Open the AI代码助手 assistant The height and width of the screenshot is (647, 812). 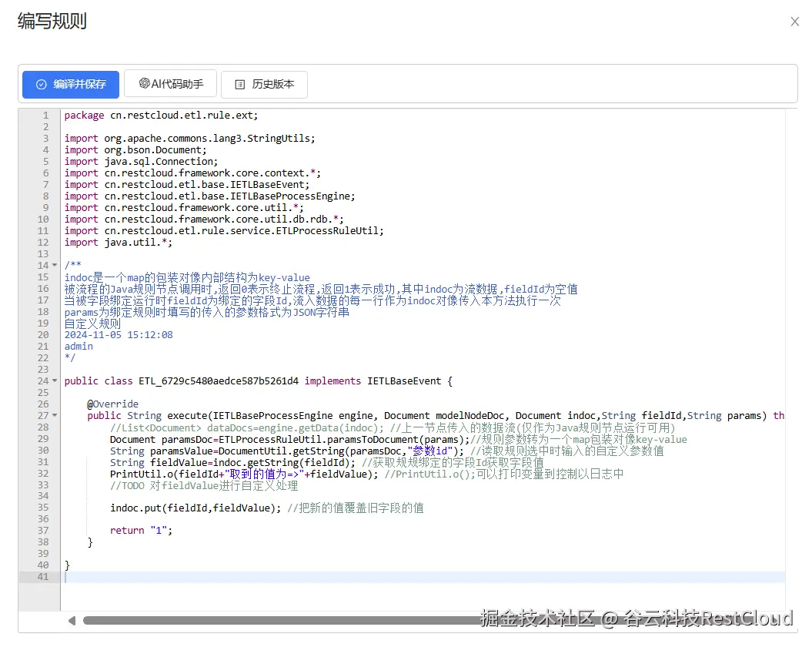pos(170,83)
